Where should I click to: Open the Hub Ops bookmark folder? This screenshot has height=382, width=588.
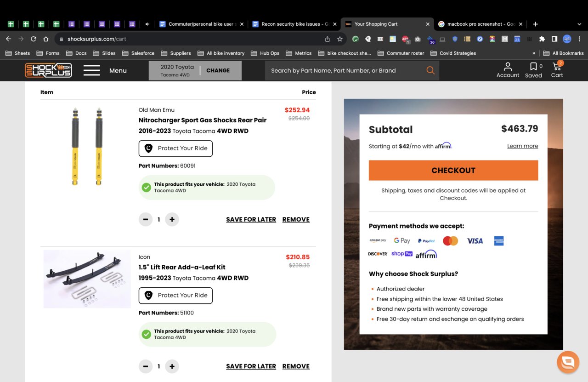[265, 53]
